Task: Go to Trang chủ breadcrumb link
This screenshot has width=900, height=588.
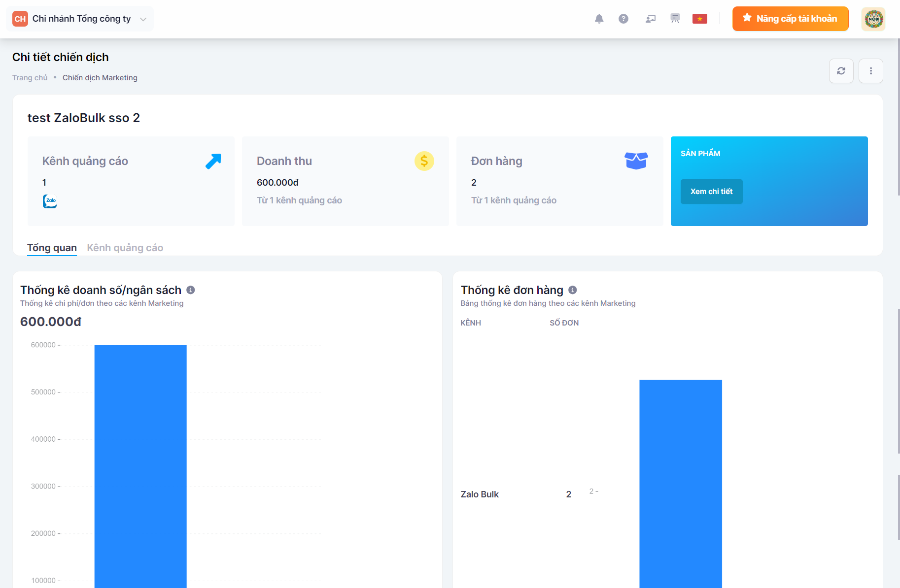Action: click(30, 78)
